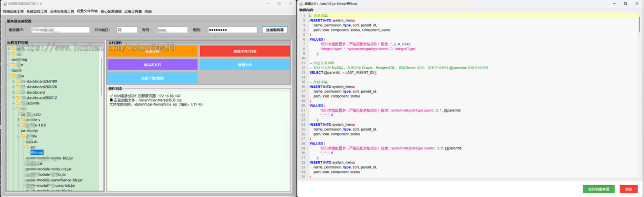Open the 日志&在线工具 tab

[x=62, y=11]
